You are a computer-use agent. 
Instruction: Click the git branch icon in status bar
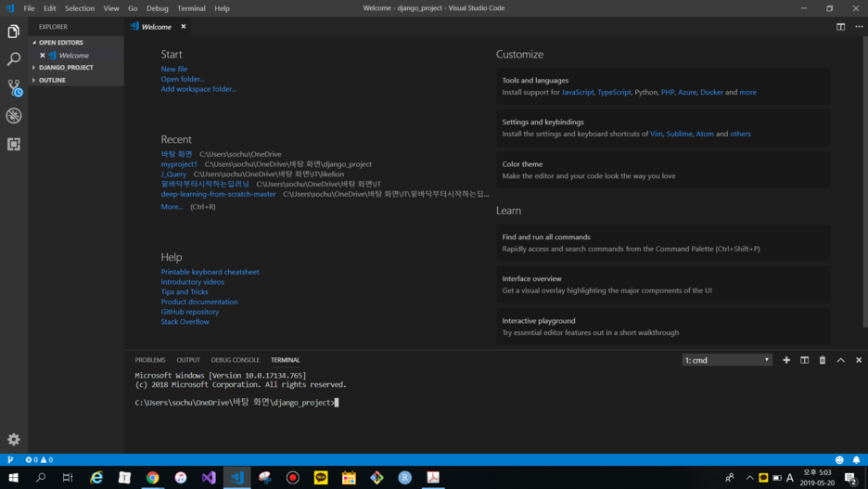pos(10,459)
